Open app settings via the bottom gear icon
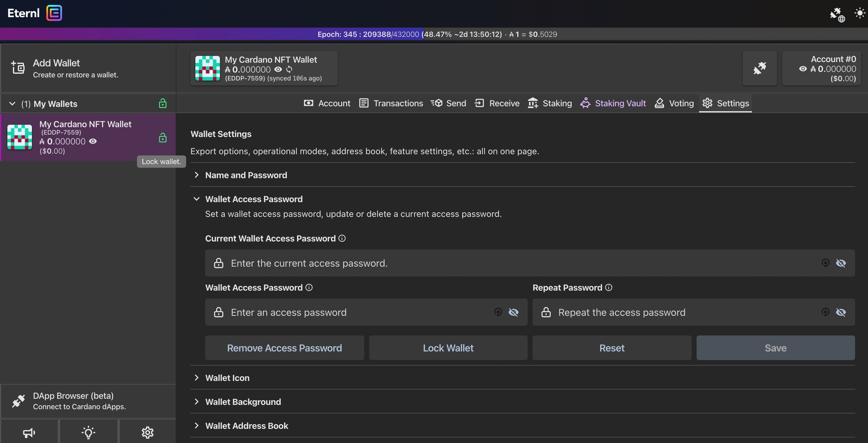Image resolution: width=868 pixels, height=443 pixels. point(147,432)
